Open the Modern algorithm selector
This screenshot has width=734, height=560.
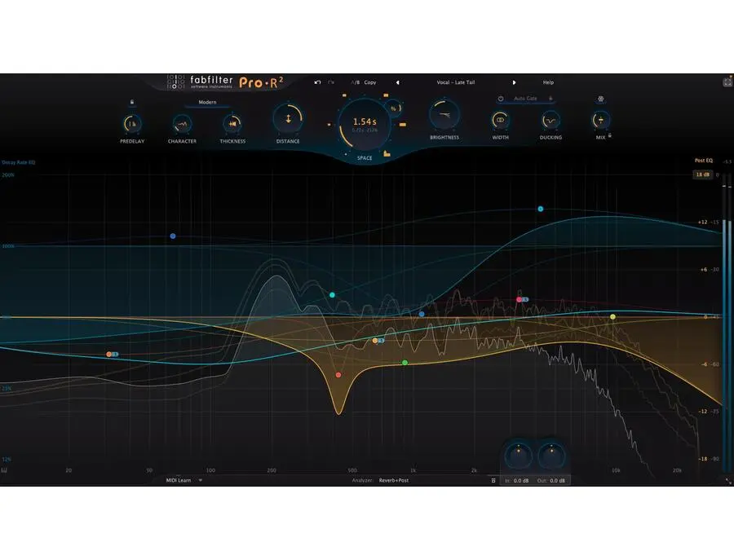click(x=206, y=102)
